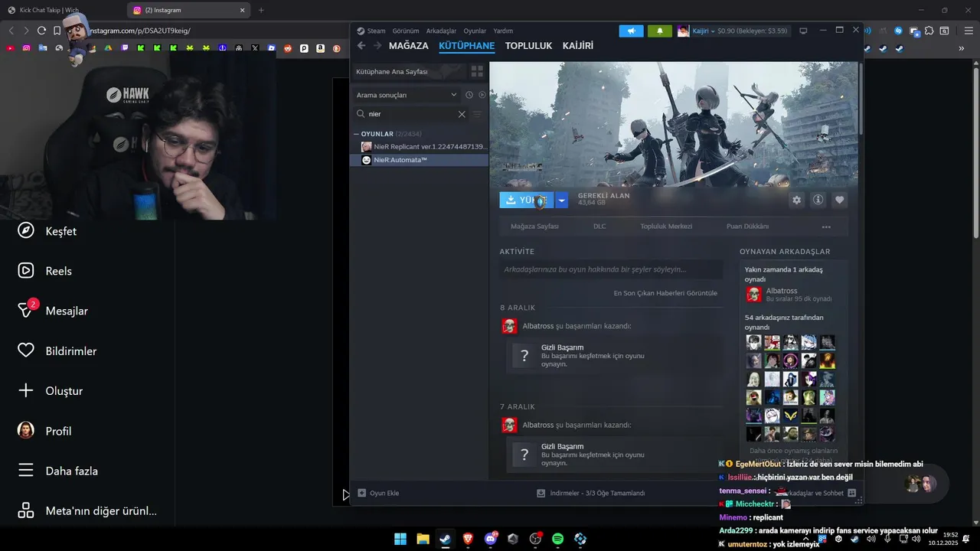Open Gizli Başarım under 7 Aralık
This screenshot has width=980, height=551.
(x=613, y=455)
